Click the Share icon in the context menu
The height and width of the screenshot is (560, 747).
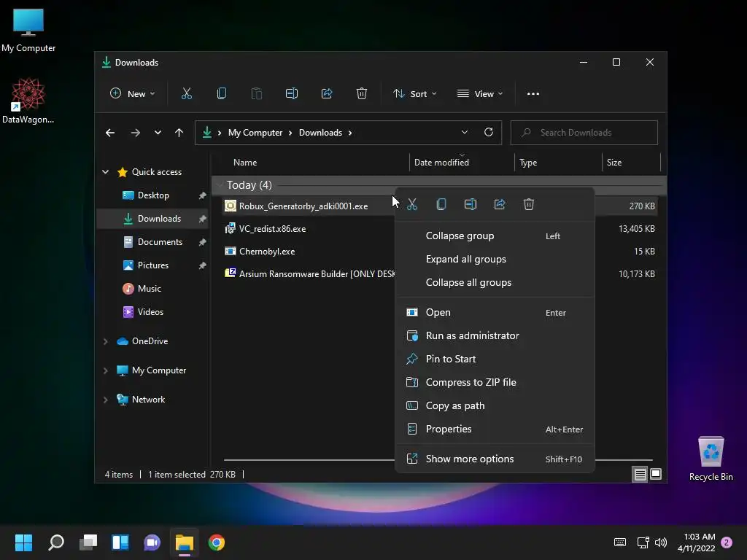point(499,204)
